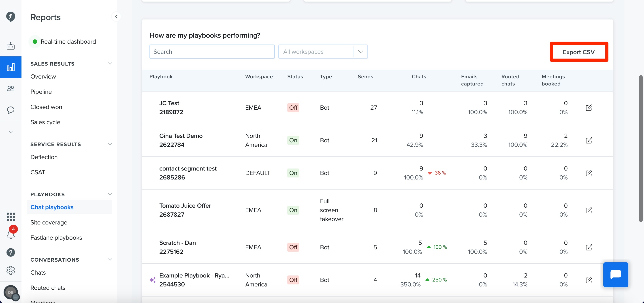The width and height of the screenshot is (644, 303).
Task: Click the vertical page scrollbar
Action: (x=640, y=149)
